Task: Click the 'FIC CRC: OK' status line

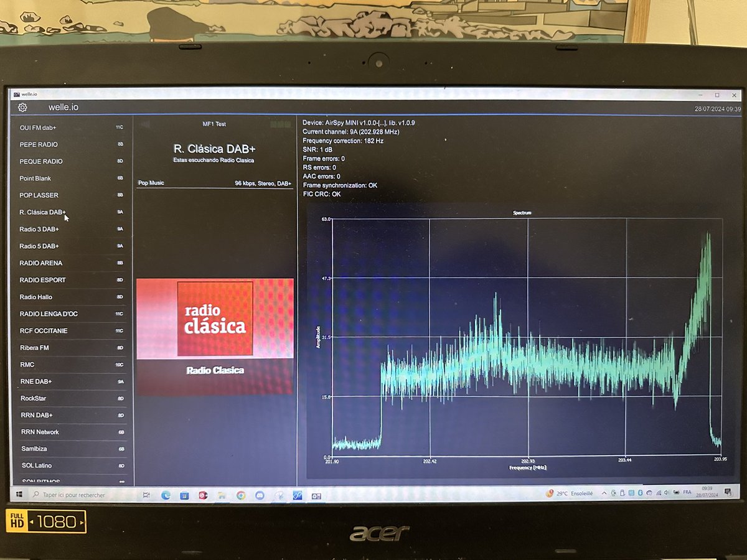Action: (x=322, y=194)
